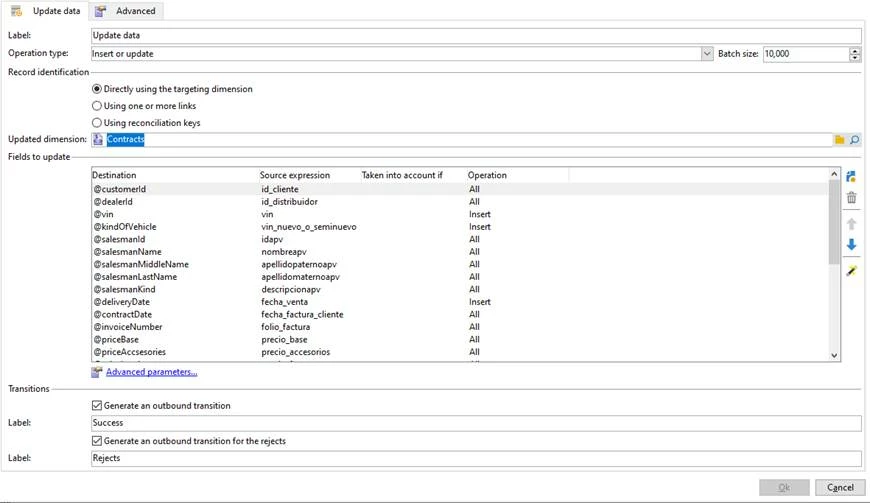Select the @priceBase row
Viewport: 870px width, 503px height.
click(x=460, y=339)
